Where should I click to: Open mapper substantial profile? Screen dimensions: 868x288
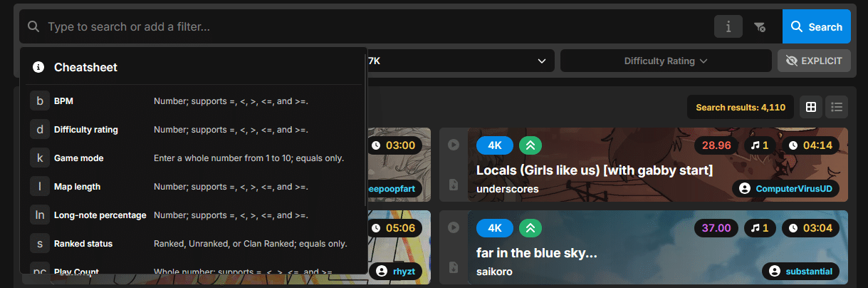click(x=800, y=272)
